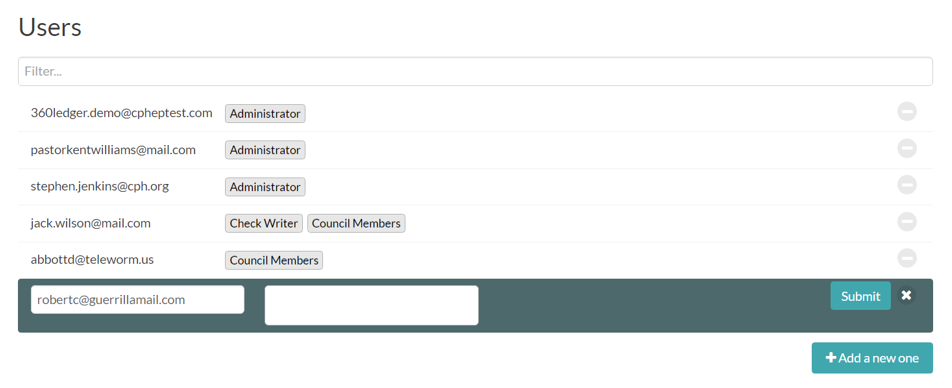Click Administrator tag for 360ledger.demo user
Image resolution: width=952 pixels, height=388 pixels.
(x=265, y=114)
